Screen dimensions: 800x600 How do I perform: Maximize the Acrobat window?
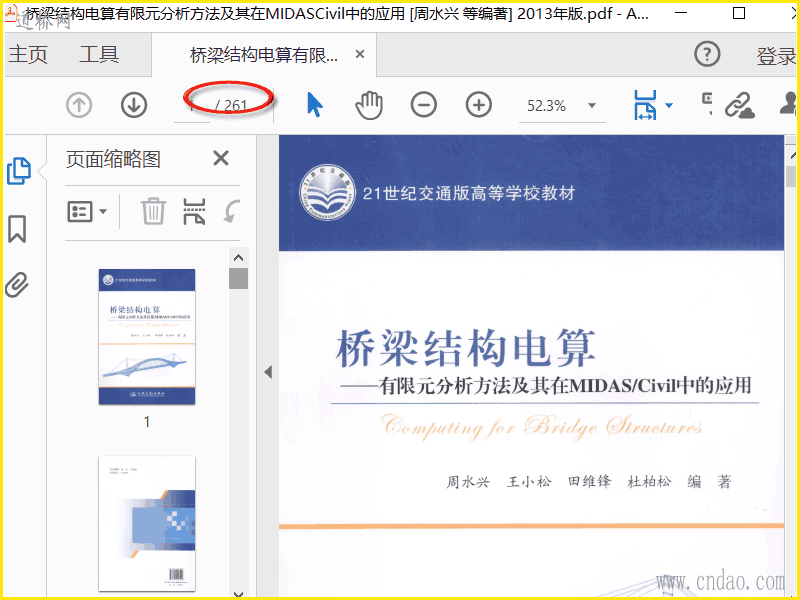738,13
